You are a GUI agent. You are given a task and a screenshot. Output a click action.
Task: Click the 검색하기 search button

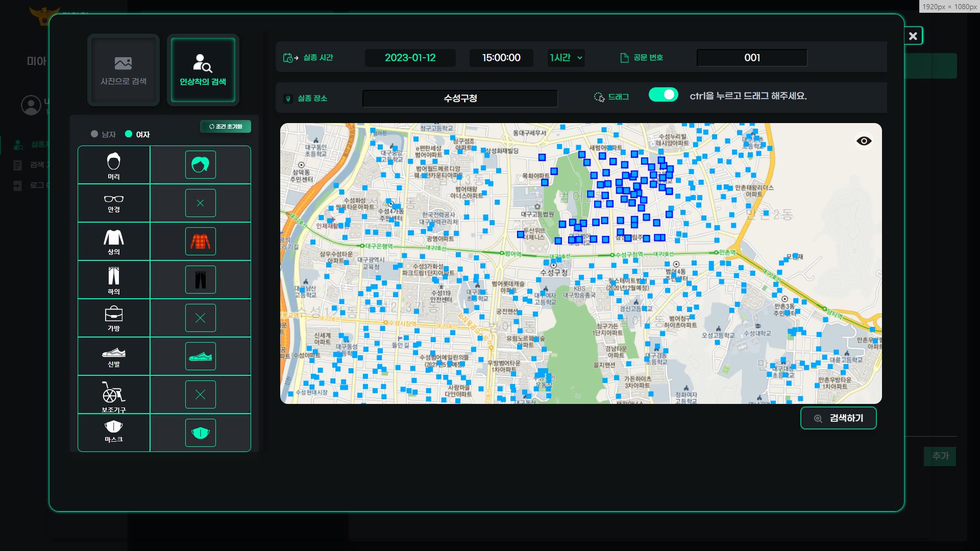838,418
